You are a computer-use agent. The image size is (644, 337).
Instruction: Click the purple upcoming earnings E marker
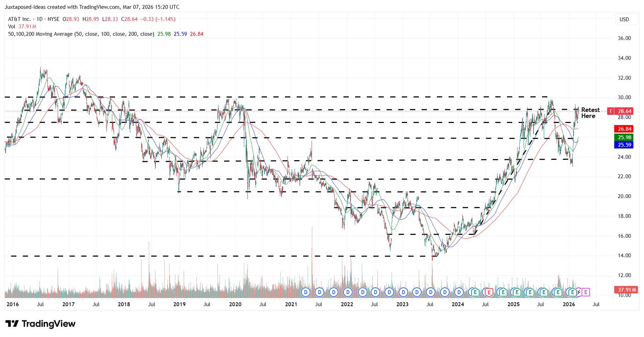[586, 292]
